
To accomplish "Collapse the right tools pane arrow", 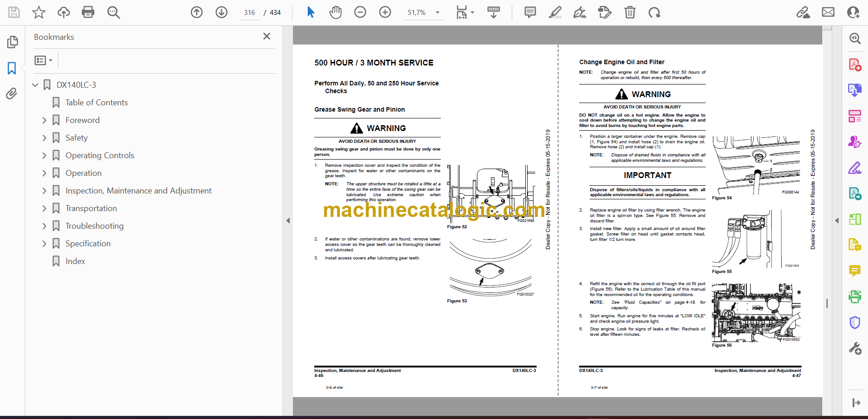I will (837, 221).
